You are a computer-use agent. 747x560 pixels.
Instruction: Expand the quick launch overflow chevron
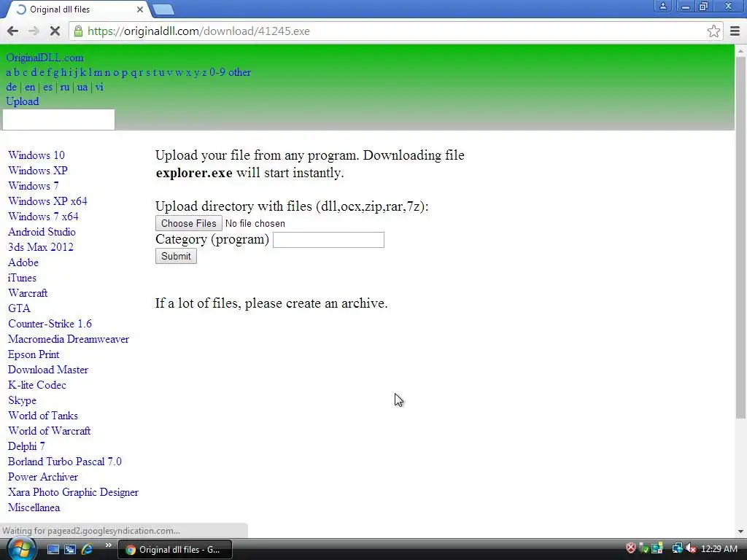pyautogui.click(x=108, y=545)
